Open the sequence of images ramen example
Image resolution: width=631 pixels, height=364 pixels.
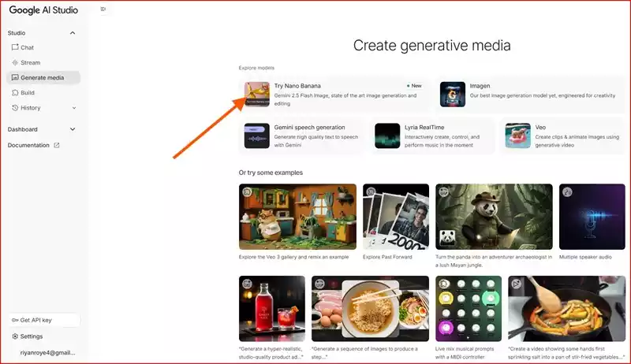click(370, 309)
